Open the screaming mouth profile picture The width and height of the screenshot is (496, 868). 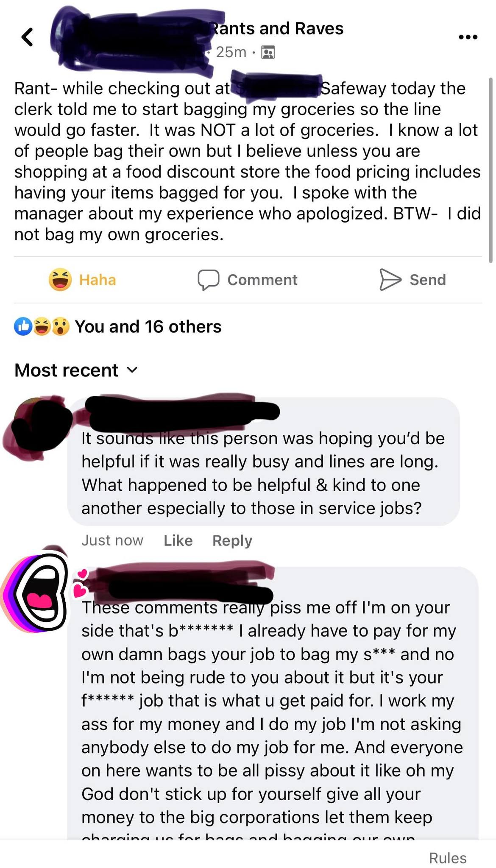click(x=36, y=592)
